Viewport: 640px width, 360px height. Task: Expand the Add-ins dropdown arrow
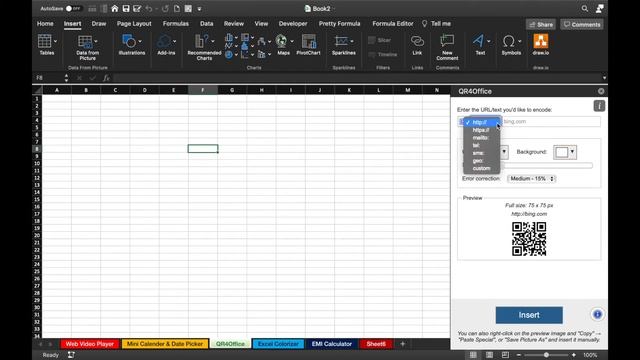click(174, 41)
